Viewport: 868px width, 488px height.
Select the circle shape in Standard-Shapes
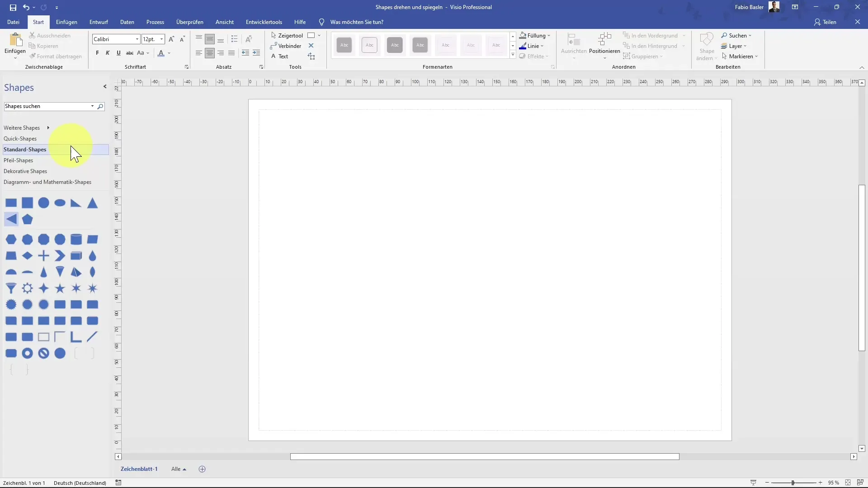(44, 203)
